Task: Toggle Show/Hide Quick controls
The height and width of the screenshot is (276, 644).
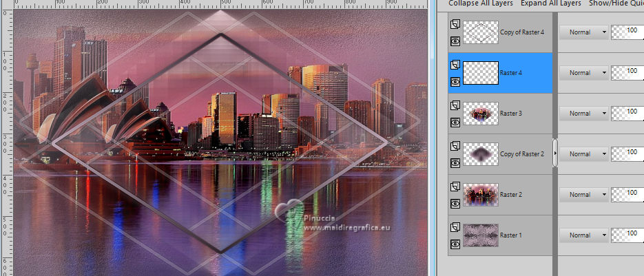Action: pyautogui.click(x=616, y=3)
